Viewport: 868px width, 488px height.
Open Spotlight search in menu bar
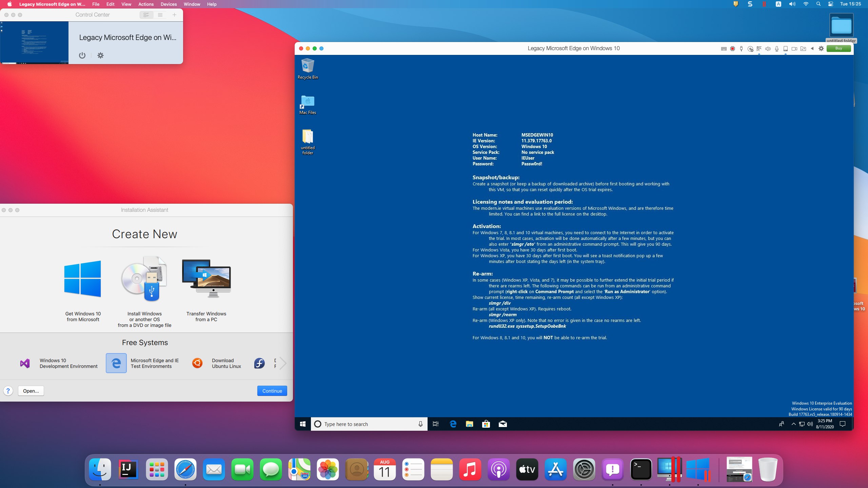(818, 4)
